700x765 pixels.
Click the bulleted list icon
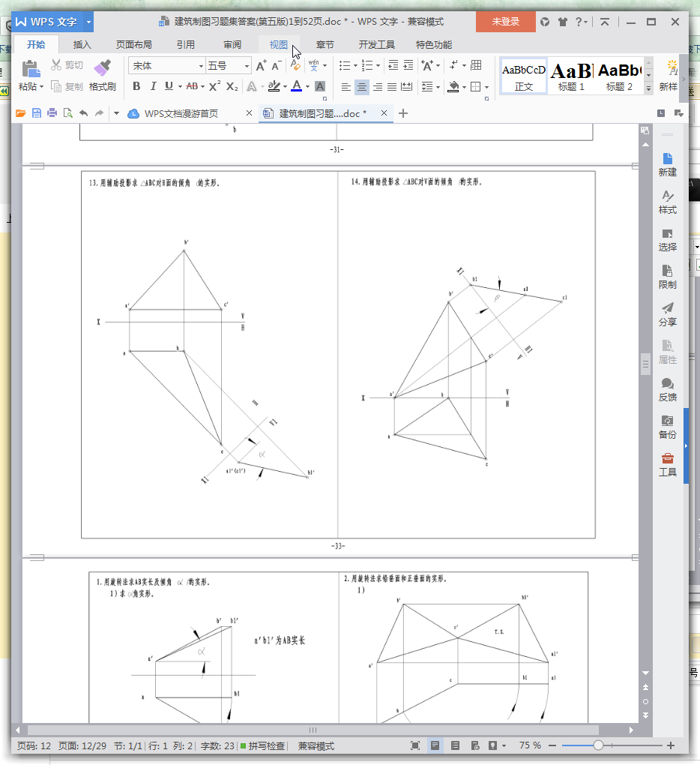345,65
